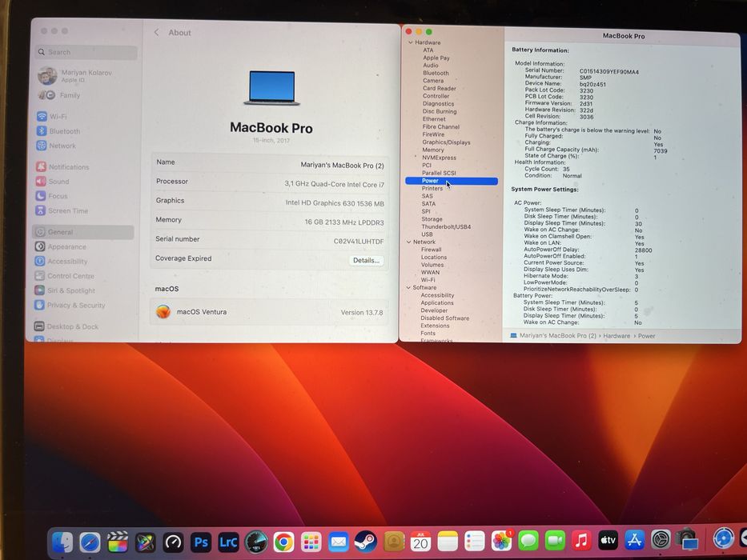
Task: Open Notes from the Dock
Action: click(448, 542)
